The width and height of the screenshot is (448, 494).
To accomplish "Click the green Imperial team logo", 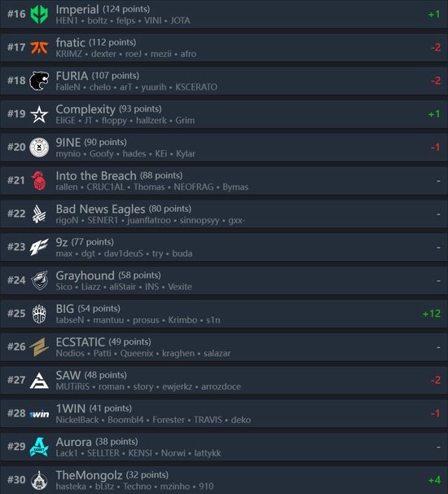I will coord(39,14).
